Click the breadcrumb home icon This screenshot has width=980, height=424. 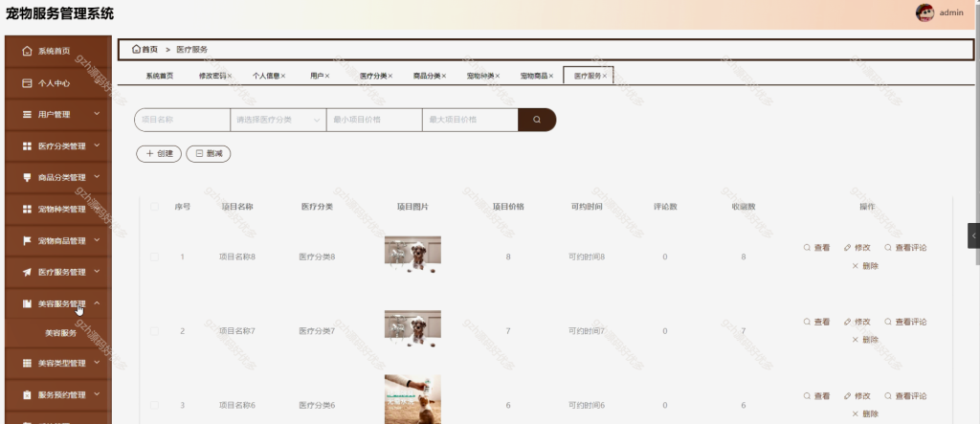coord(136,49)
